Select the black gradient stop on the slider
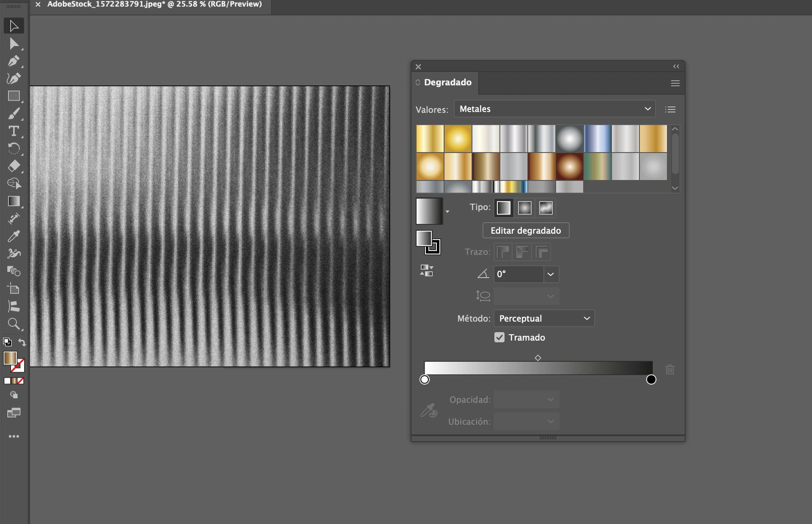 [651, 379]
